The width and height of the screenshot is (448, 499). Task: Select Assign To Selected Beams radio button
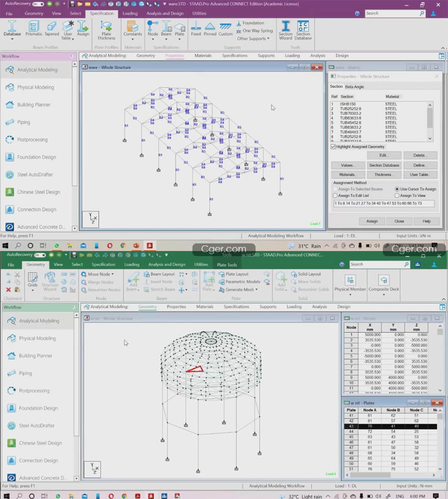click(335, 189)
